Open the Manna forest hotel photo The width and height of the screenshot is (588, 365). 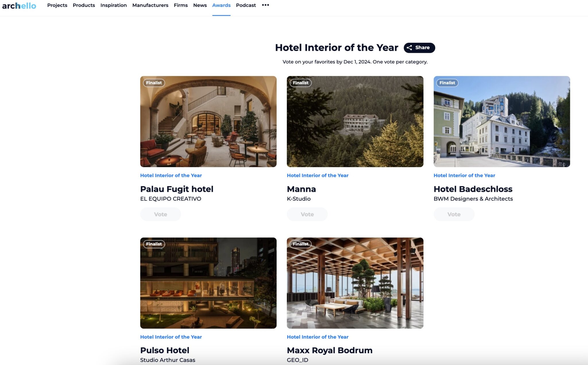coord(355,121)
